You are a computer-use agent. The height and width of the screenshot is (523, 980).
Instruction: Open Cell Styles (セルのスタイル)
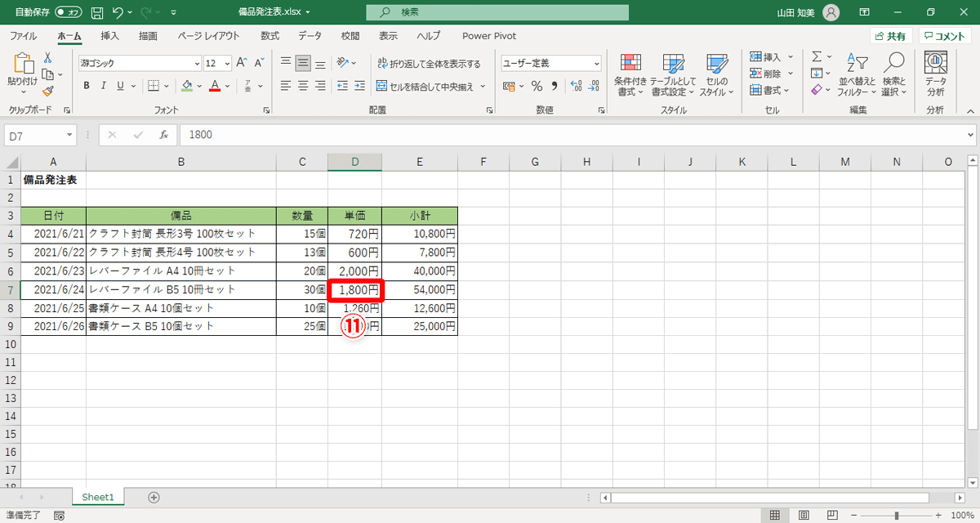coord(716,75)
